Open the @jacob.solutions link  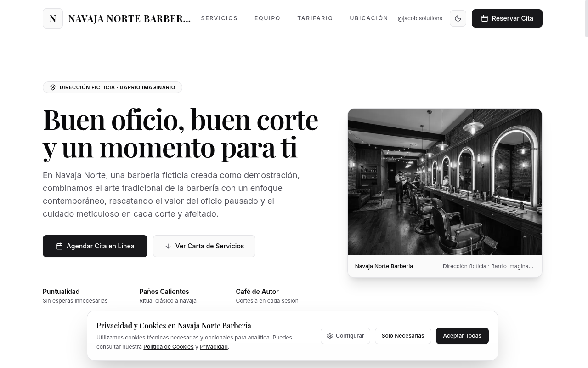point(420,18)
